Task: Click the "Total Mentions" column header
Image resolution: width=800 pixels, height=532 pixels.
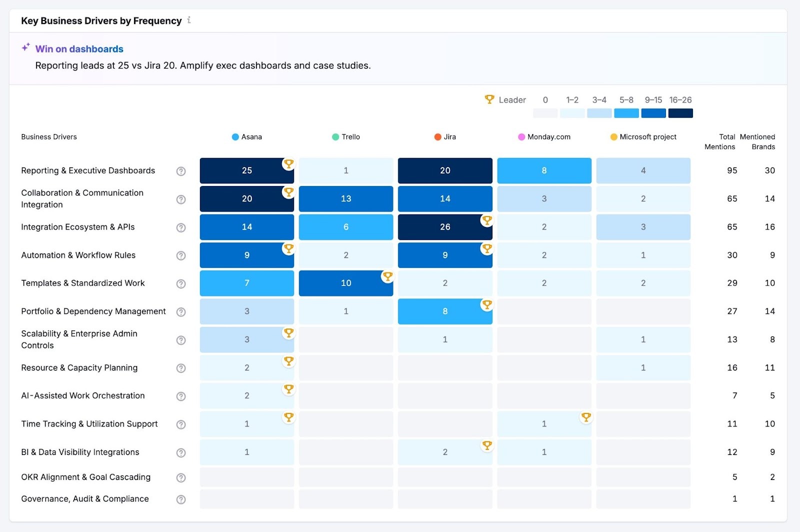Action: point(719,142)
